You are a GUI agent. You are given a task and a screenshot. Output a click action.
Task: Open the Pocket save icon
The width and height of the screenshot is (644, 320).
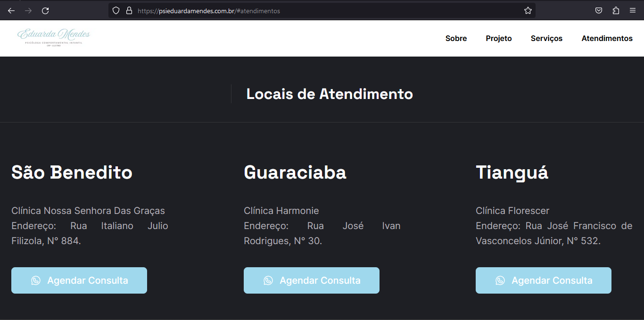[598, 10]
